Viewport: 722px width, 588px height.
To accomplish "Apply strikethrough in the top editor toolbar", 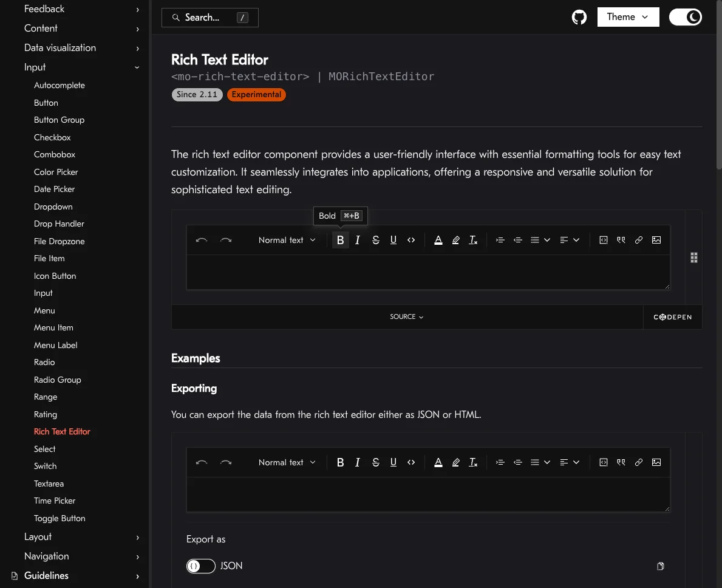I will [x=376, y=240].
